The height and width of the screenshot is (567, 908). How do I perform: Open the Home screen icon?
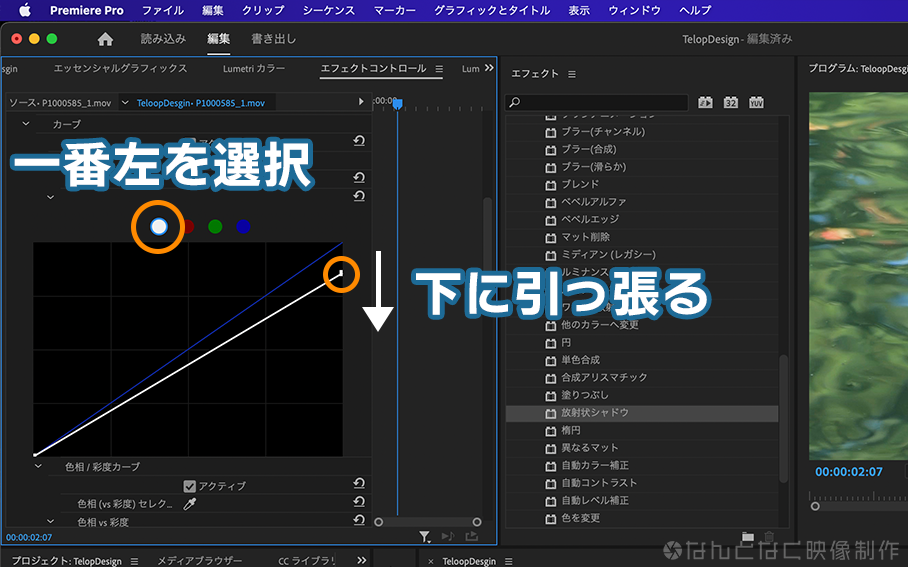105,39
